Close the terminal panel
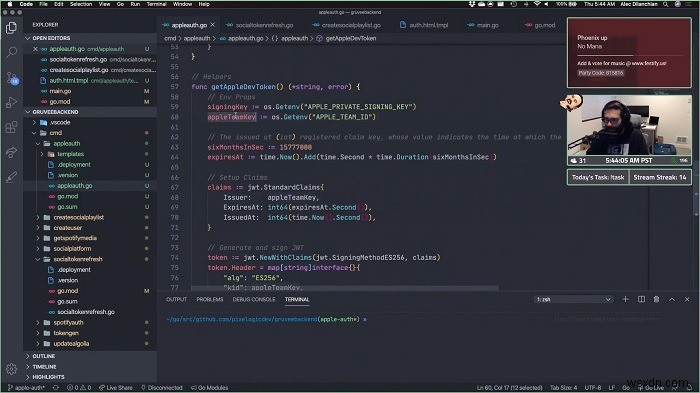 tap(687, 299)
